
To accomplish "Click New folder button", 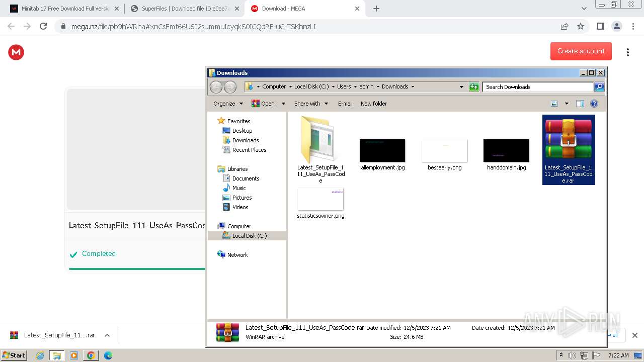I will coord(374,104).
